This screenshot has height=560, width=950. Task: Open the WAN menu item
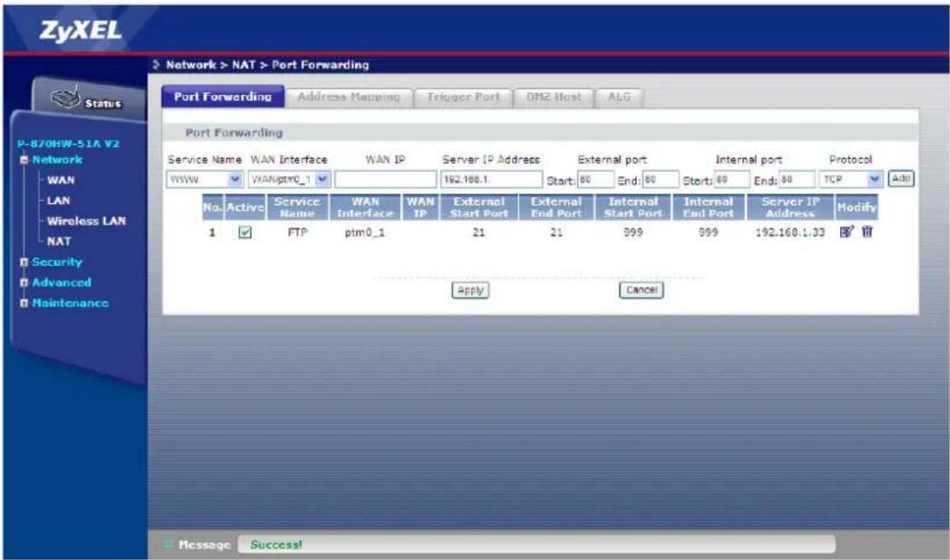coord(61,180)
